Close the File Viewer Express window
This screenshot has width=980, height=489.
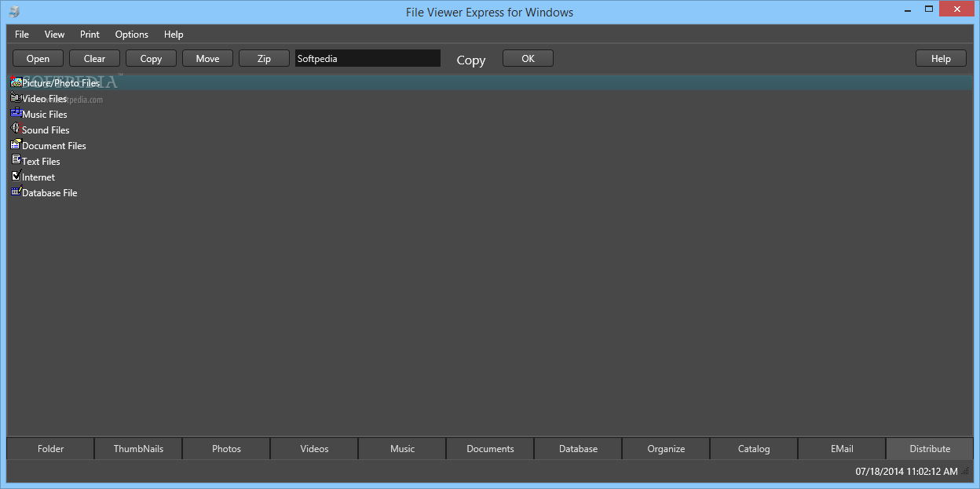click(956, 9)
